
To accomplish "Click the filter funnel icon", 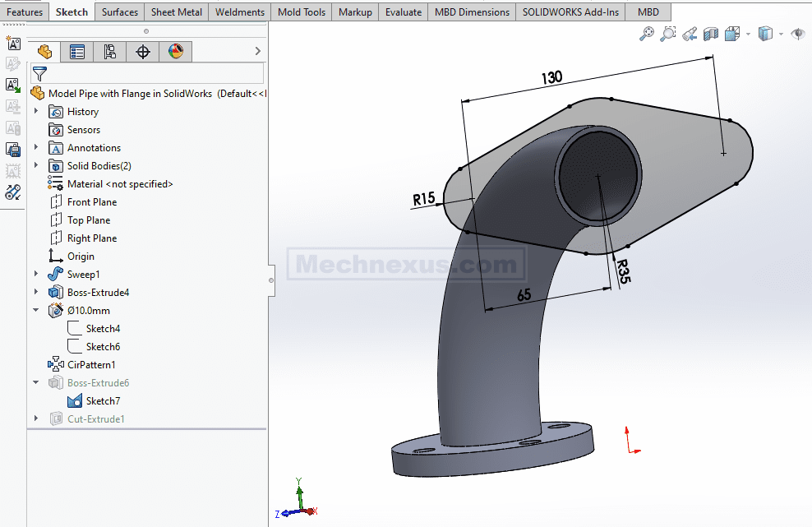I will (x=39, y=74).
